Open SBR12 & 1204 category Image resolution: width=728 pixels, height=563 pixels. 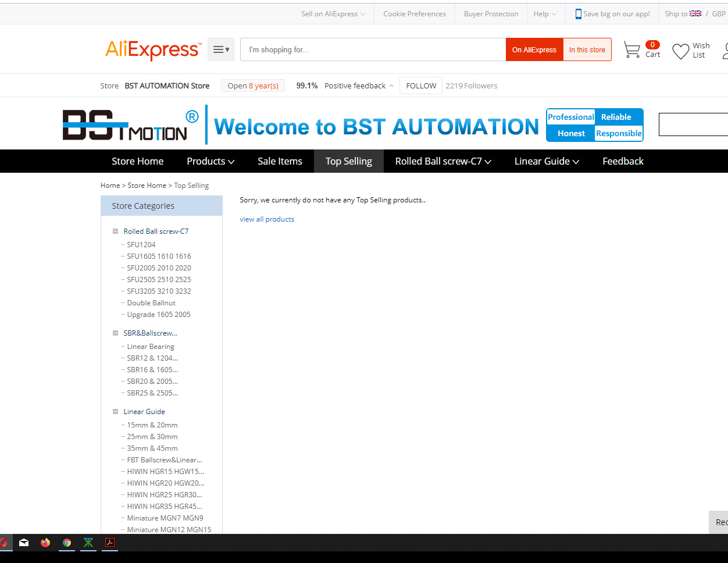[152, 358]
